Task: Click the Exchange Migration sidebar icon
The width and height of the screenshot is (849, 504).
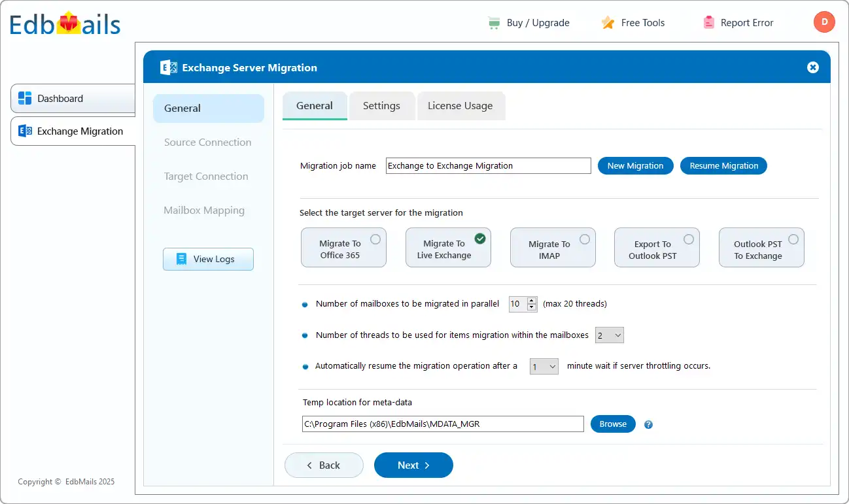Action: [25, 131]
